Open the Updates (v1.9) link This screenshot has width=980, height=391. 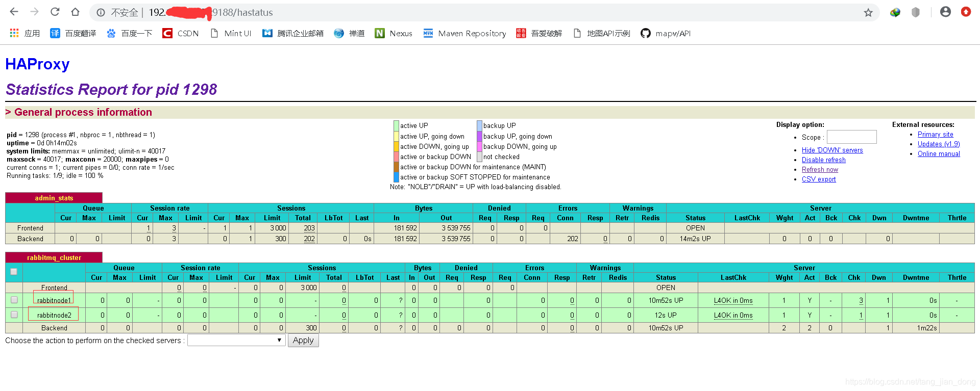(939, 144)
